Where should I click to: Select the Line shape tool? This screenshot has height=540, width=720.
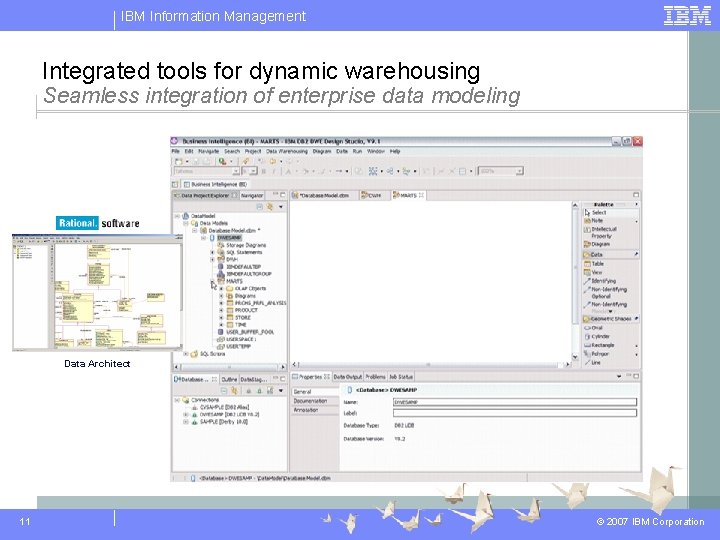pos(595,363)
